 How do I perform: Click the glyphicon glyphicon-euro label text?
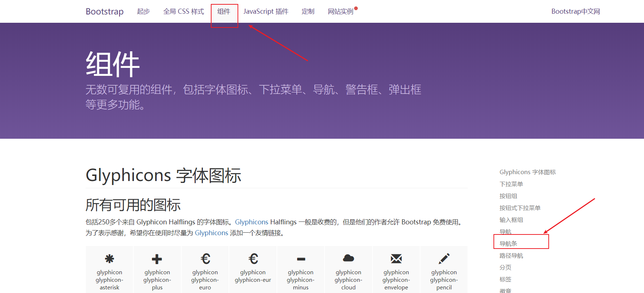pyautogui.click(x=205, y=280)
